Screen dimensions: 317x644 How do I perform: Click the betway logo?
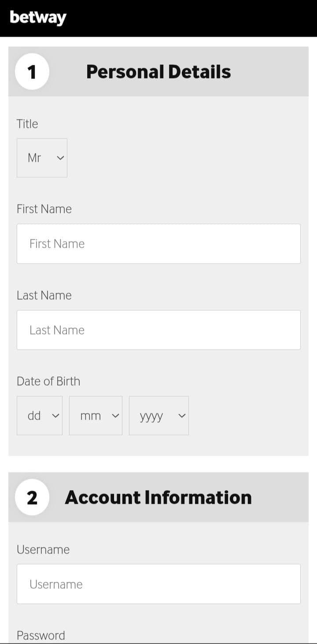tap(37, 18)
